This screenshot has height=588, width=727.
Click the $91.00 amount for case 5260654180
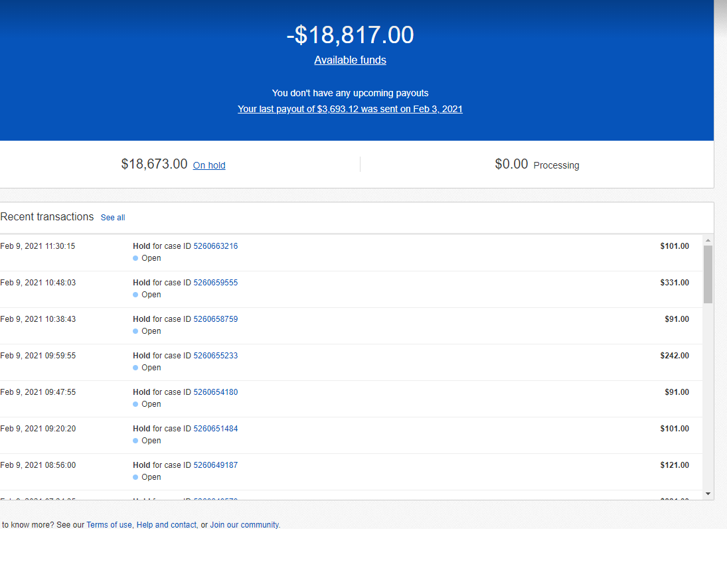[677, 392]
